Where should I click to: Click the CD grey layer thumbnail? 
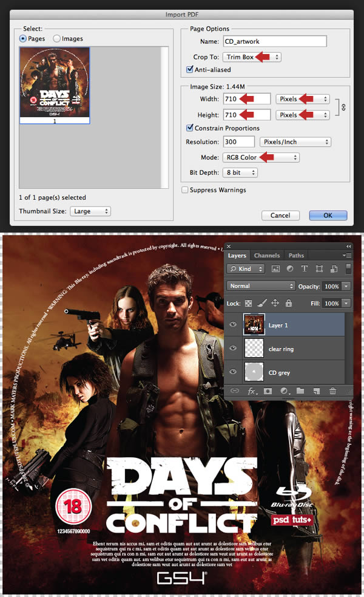(x=254, y=372)
